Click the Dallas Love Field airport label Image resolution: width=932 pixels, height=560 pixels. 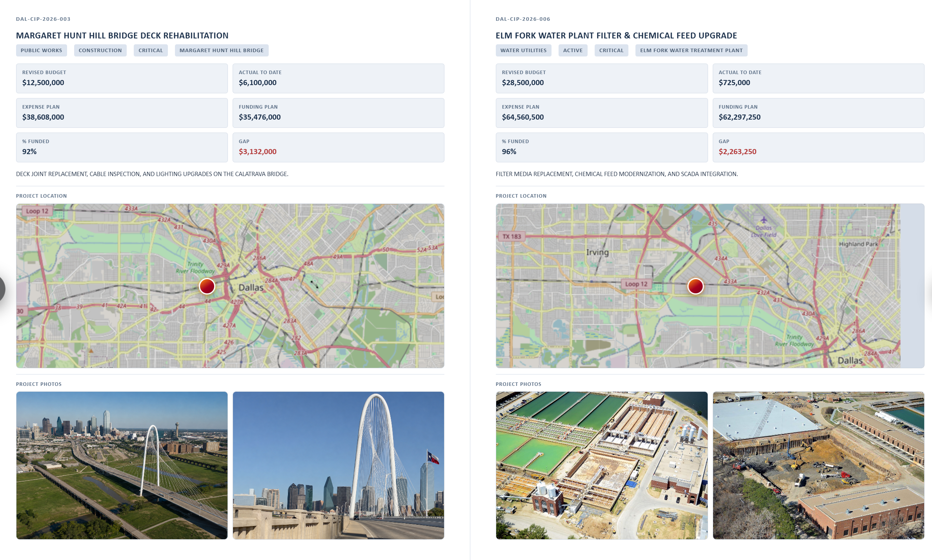pyautogui.click(x=764, y=231)
